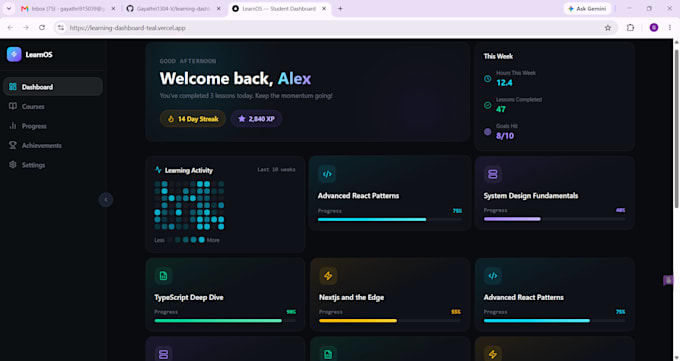Screen dimensions: 680x361
Task: Open a new browser tab
Action: (340, 9)
